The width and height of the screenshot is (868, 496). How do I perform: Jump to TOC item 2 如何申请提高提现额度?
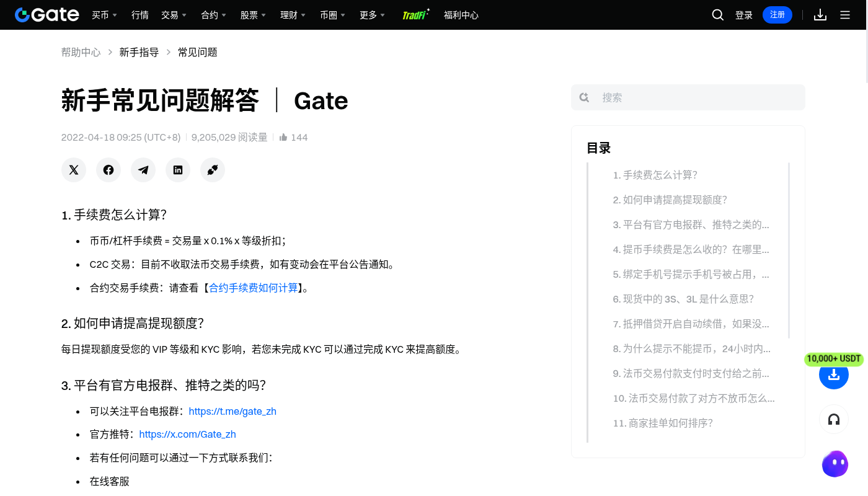pyautogui.click(x=670, y=200)
